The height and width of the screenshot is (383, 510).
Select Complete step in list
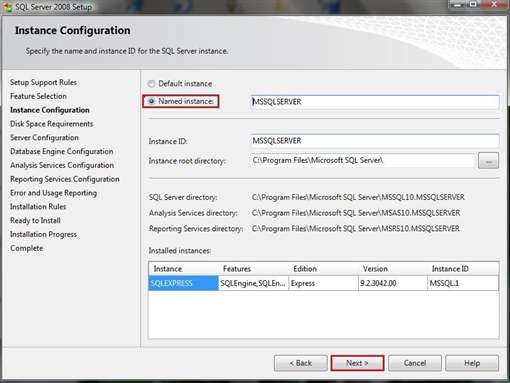(x=26, y=248)
